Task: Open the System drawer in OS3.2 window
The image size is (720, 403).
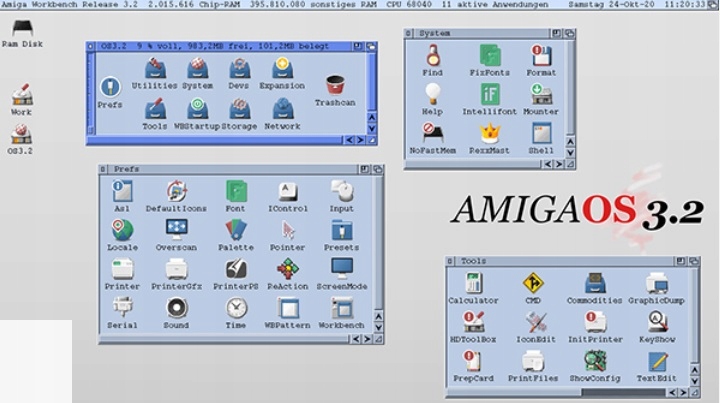Action: click(197, 68)
